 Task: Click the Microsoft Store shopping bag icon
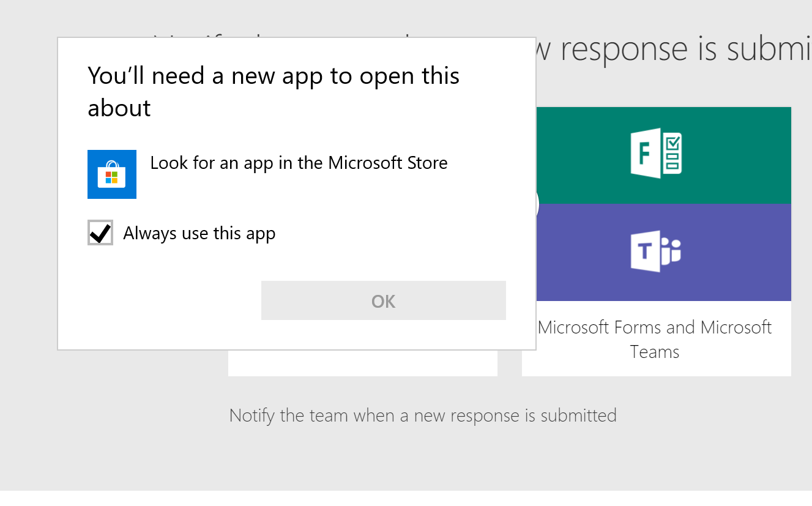coord(111,174)
